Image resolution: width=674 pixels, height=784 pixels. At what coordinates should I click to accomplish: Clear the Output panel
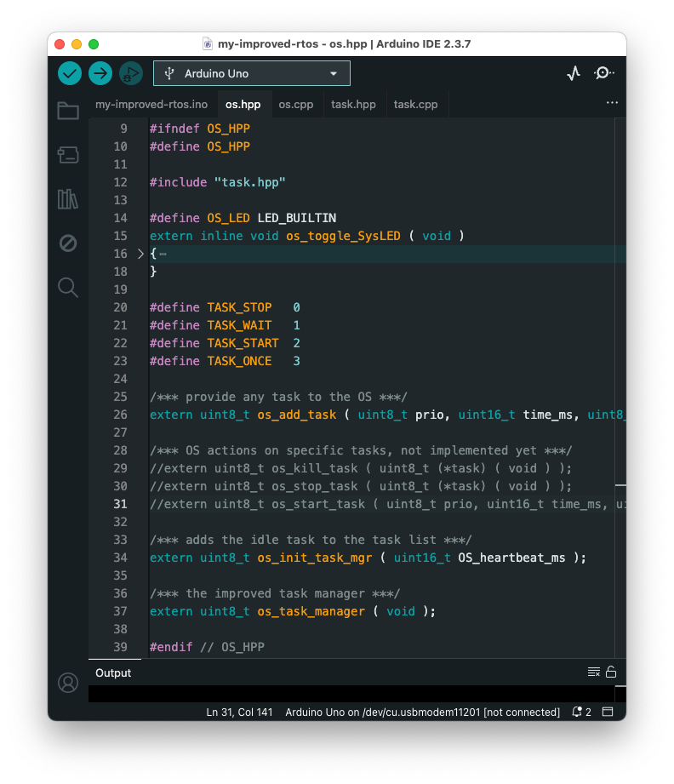(x=593, y=672)
